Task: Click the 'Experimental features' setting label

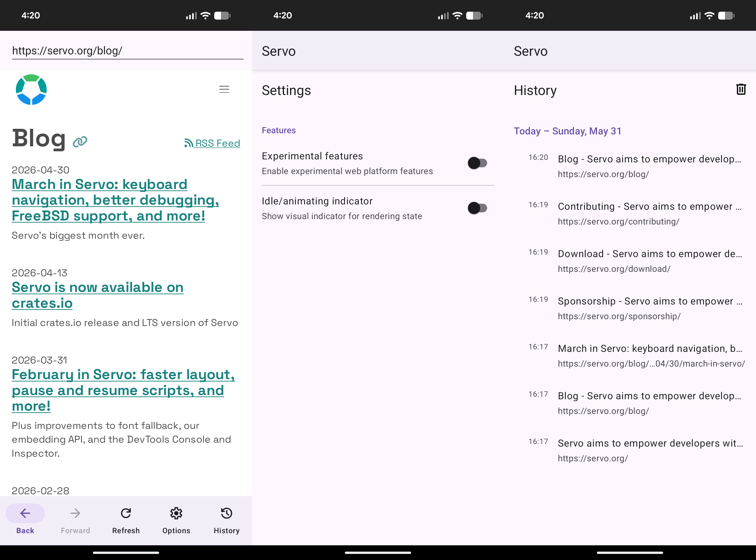Action: (x=312, y=156)
